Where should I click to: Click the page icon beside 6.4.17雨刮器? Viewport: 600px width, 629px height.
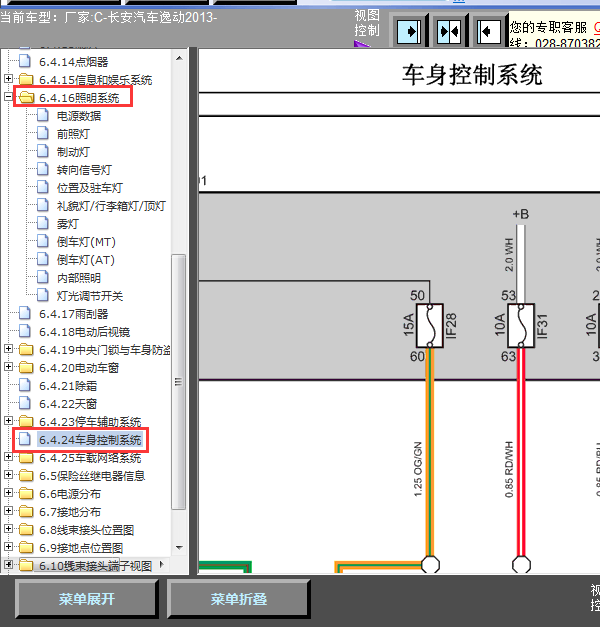coord(25,314)
